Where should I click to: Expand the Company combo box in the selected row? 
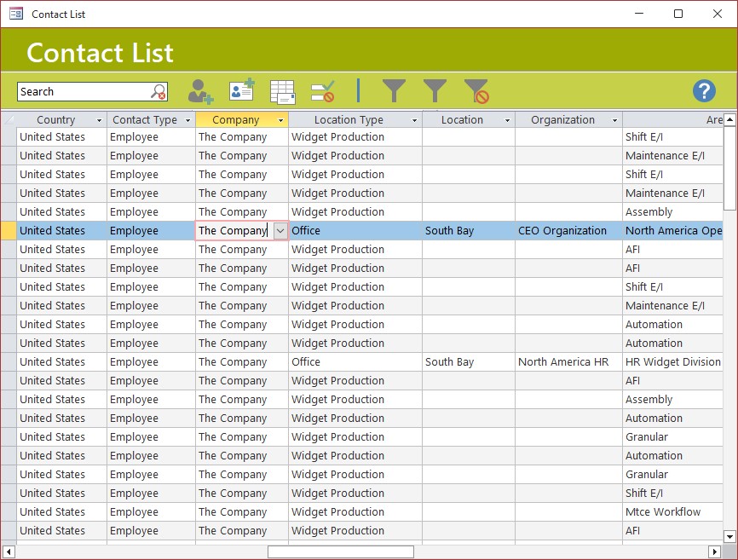pyautogui.click(x=280, y=231)
